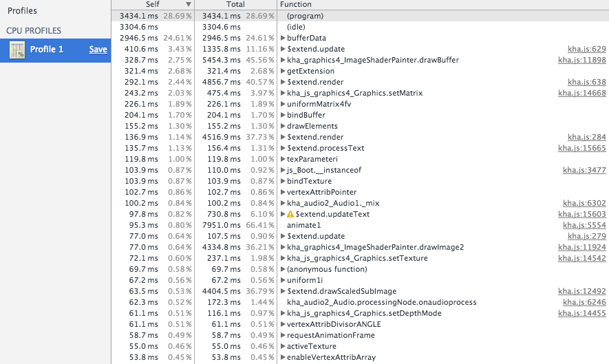
Task: Expand the uniformMatrix4fv row
Action: point(283,104)
